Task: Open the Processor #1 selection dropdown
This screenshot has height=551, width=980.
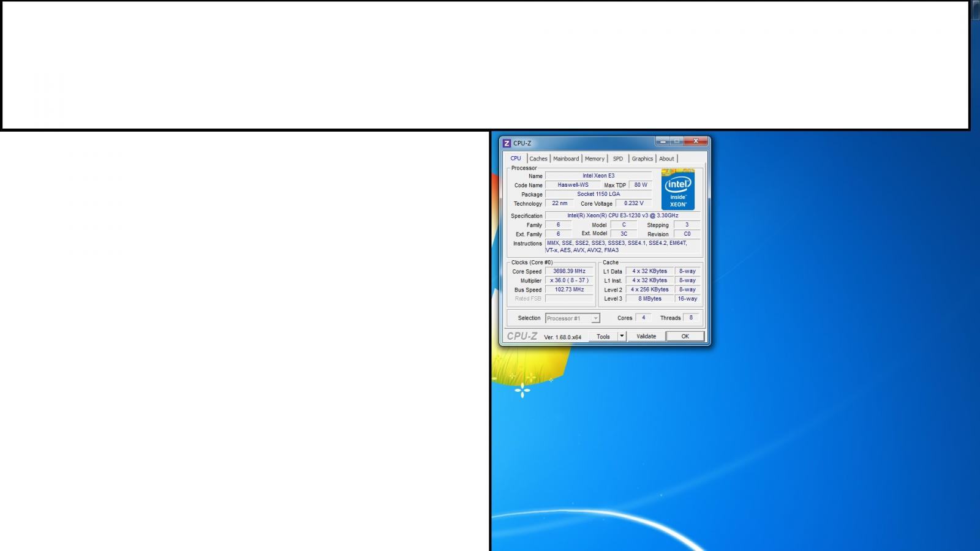Action: pos(572,318)
